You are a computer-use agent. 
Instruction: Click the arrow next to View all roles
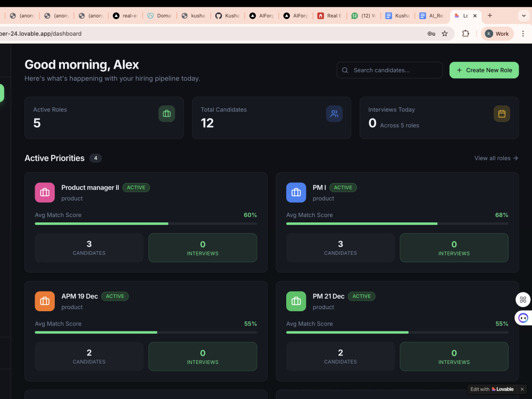pos(516,158)
